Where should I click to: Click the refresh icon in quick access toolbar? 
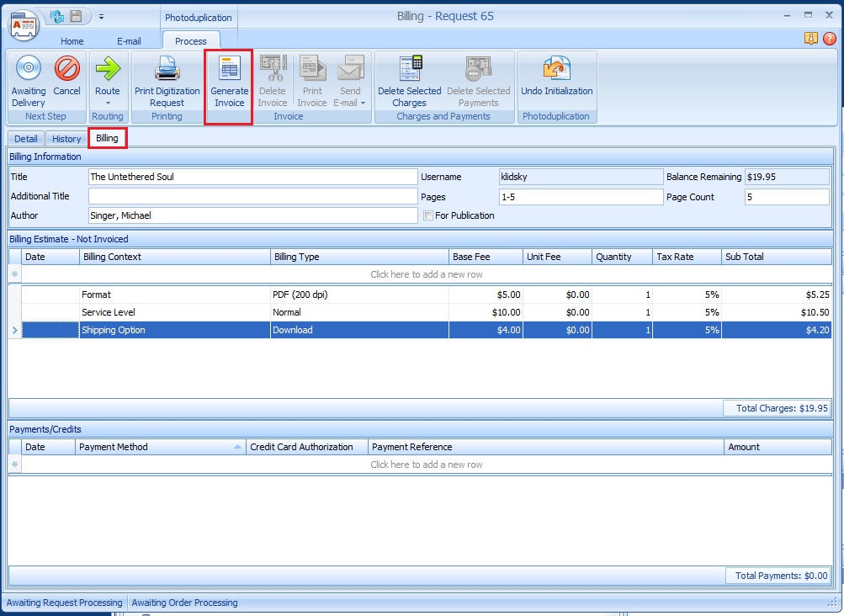tap(57, 16)
